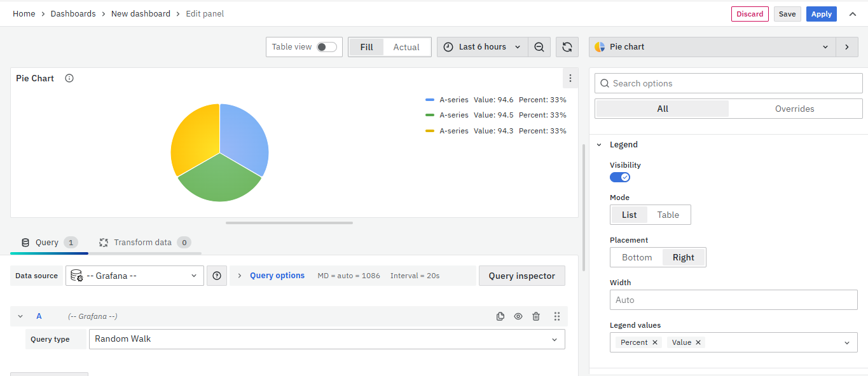Delete query A using trash icon
The width and height of the screenshot is (868, 376).
coord(536,316)
